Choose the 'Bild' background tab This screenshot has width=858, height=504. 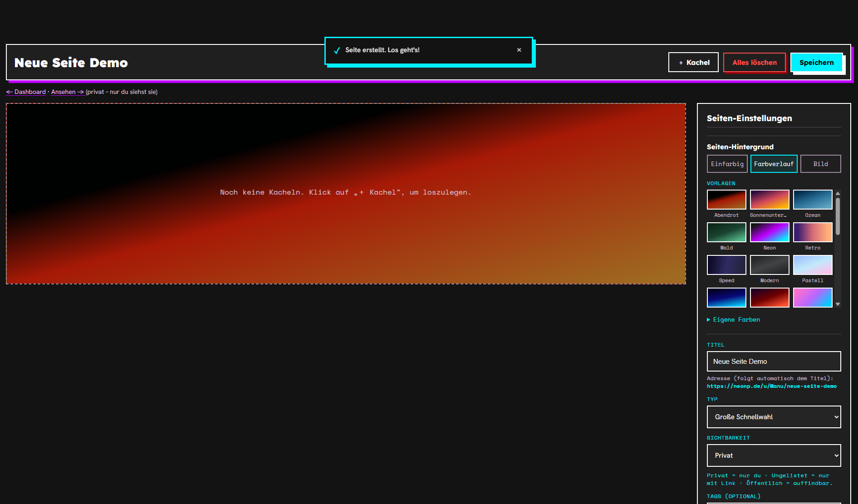[x=821, y=164]
